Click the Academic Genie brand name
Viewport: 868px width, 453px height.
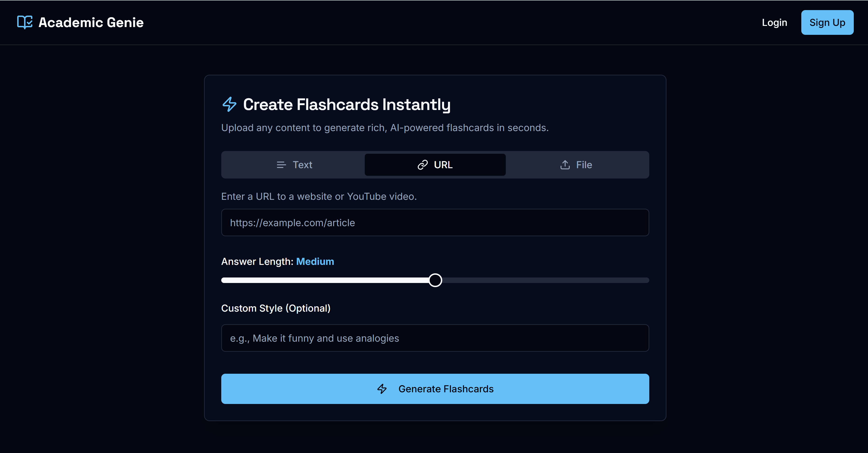pyautogui.click(x=91, y=22)
